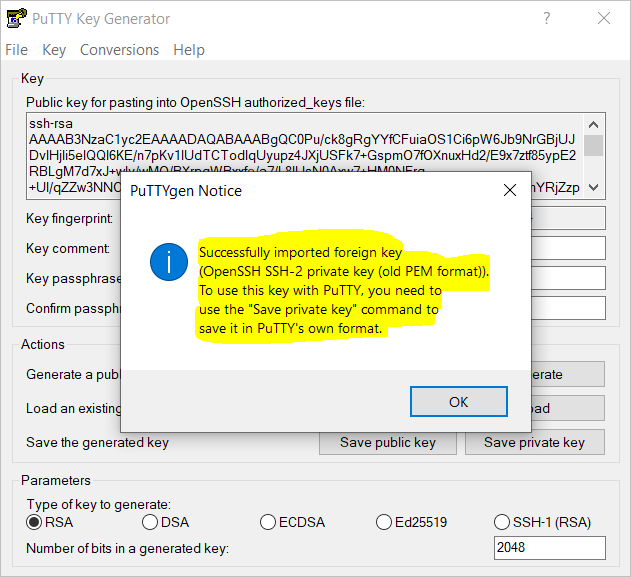Click the Key fingerprint field

tap(568, 218)
